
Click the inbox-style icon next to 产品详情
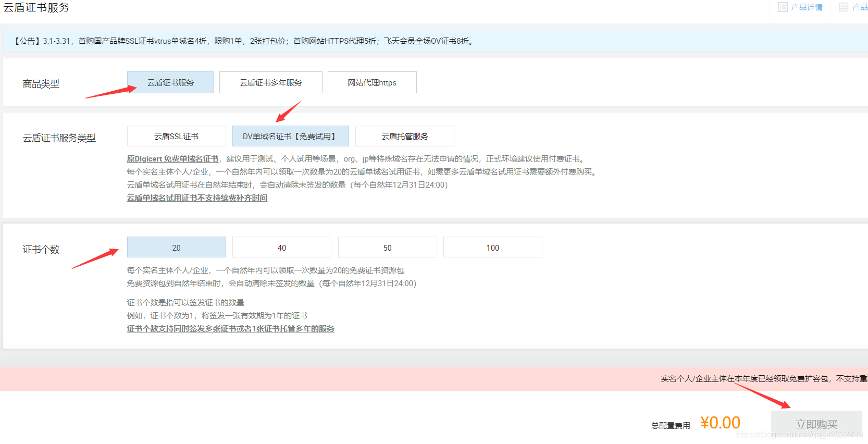(x=844, y=7)
